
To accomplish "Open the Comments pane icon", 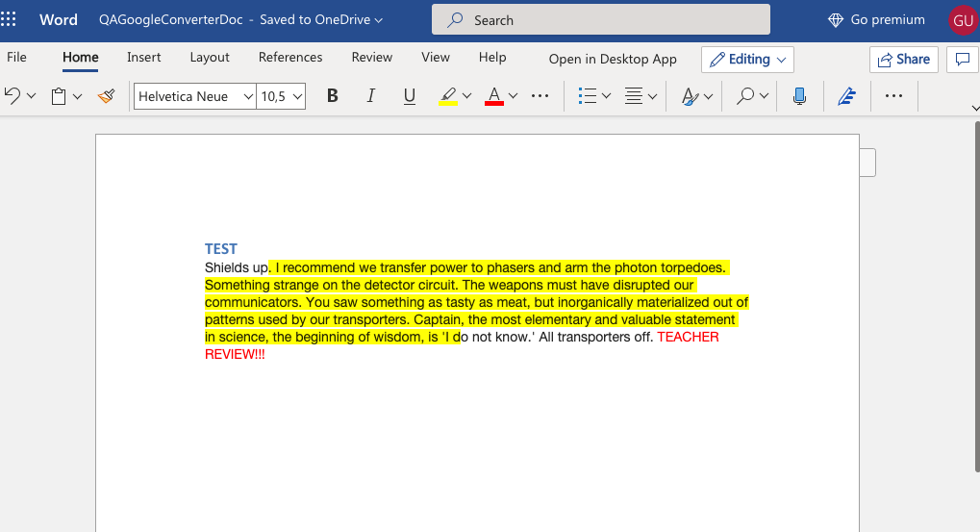I will coord(963,60).
